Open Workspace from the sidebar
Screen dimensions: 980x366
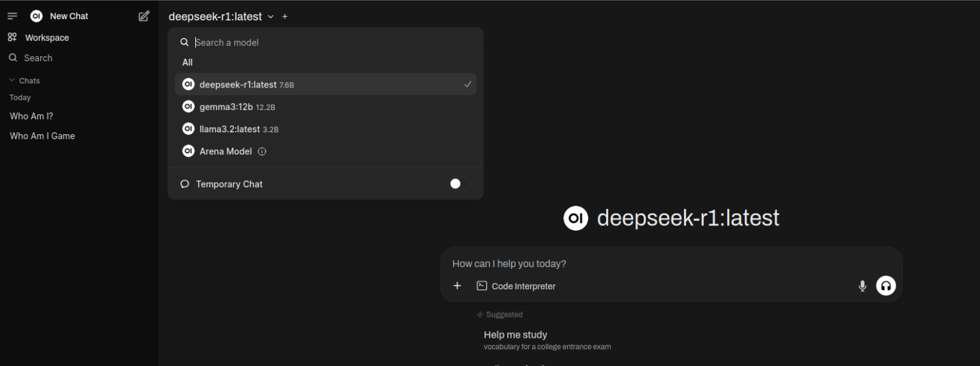[47, 38]
